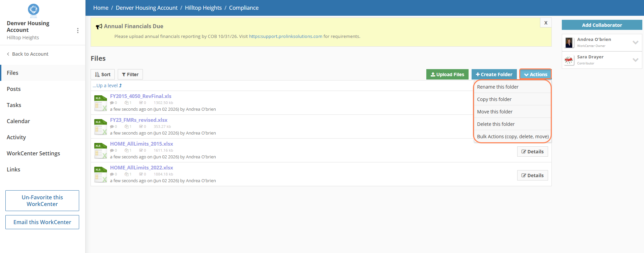Open the Activity section
Screen dimensions: 644x253
coord(43,137)
